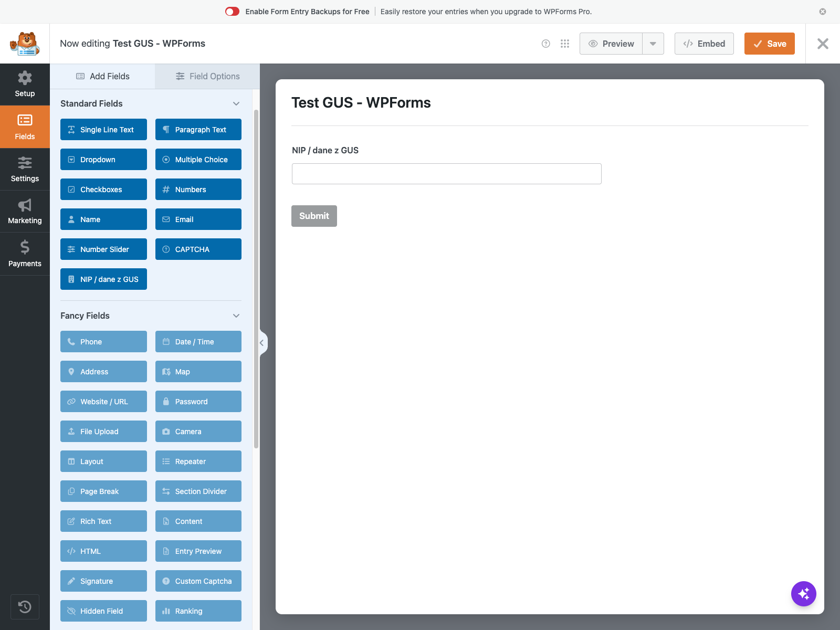Screen dimensions: 840x630
Task: Switch to the Field Options tab
Action: 207,76
